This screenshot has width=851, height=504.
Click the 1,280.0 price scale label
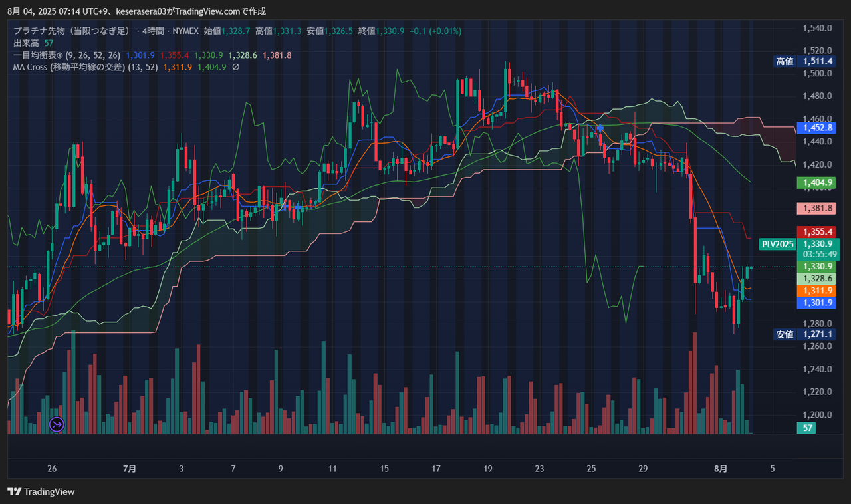tap(817, 324)
